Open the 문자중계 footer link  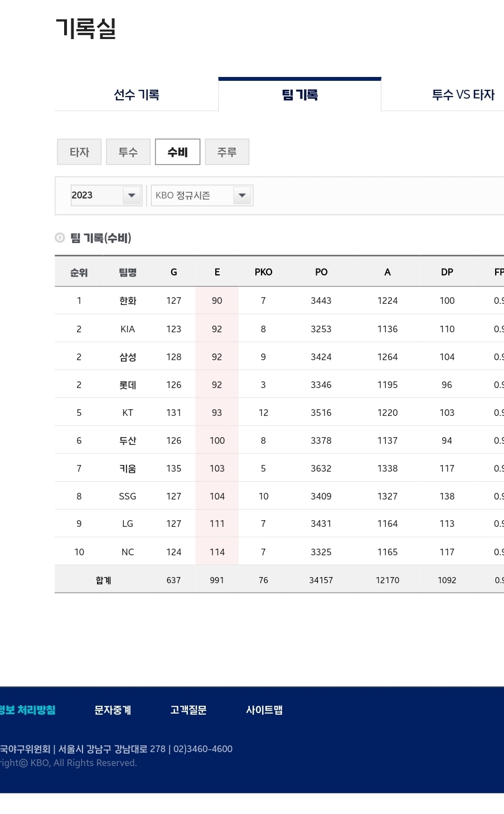point(113,710)
